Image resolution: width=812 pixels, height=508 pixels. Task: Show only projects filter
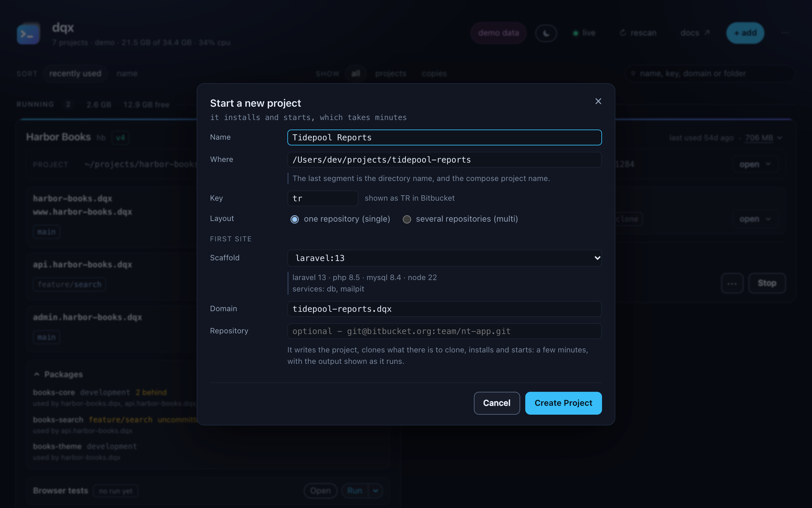(x=390, y=73)
